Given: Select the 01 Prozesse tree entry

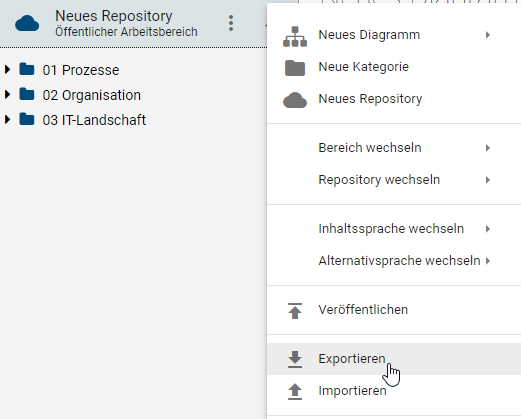Looking at the screenshot, I should tap(81, 70).
